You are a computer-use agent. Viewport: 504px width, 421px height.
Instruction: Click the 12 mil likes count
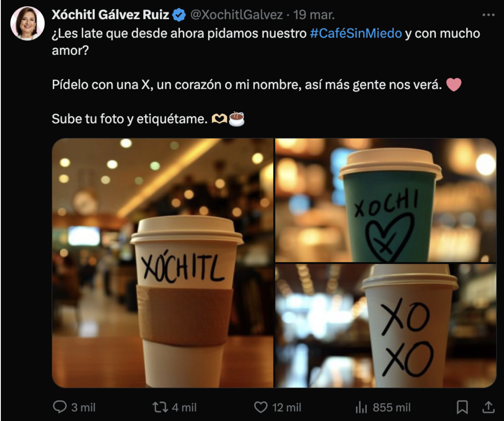click(x=287, y=407)
